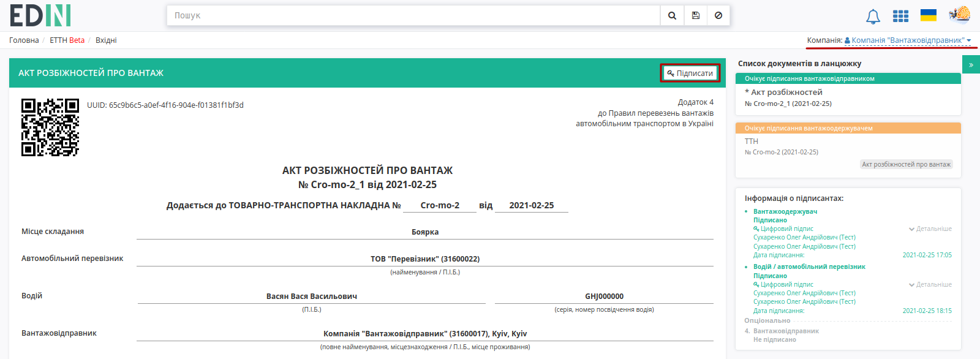Image resolution: width=980 pixels, height=359 pixels.
Task: Switch language via Ukrainian flag icon
Action: point(929,15)
